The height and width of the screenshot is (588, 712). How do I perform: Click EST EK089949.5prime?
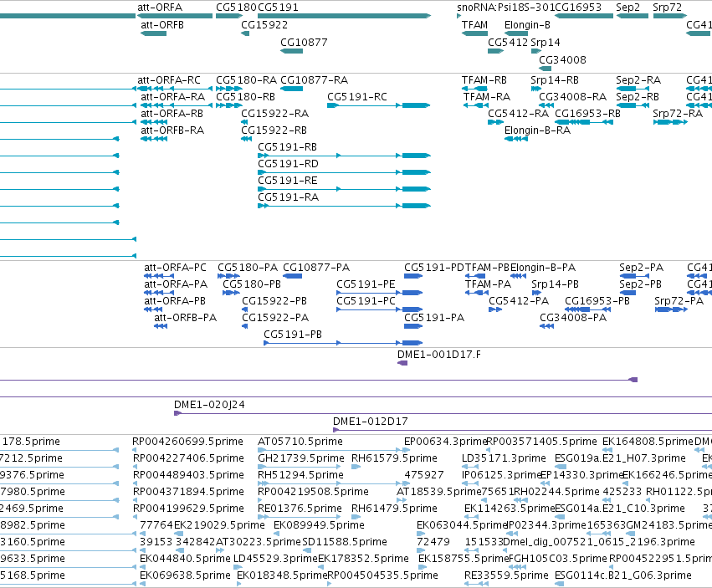(319, 525)
